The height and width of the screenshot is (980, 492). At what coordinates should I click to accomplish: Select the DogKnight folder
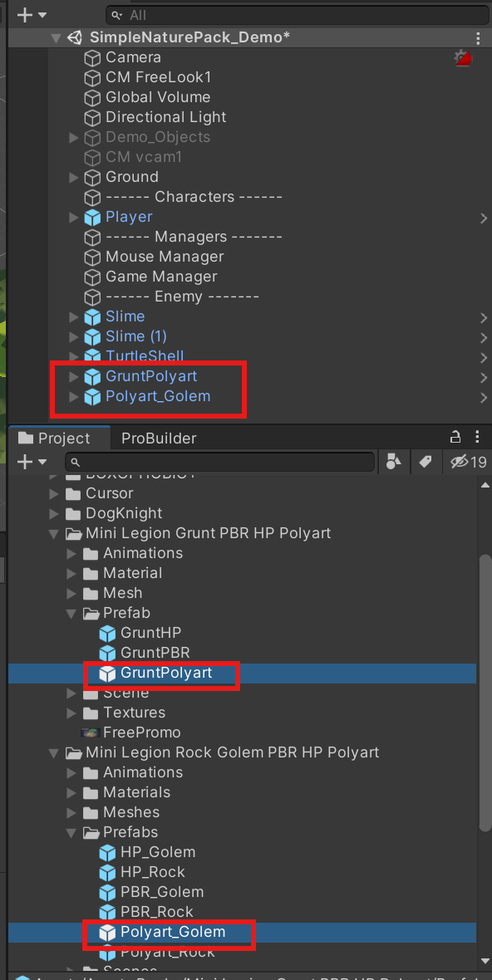[x=124, y=513]
